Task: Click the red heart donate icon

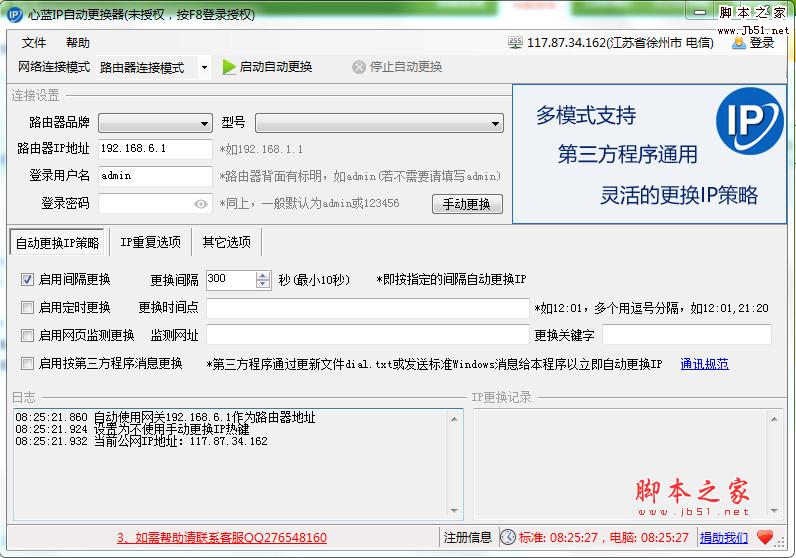Action: click(x=765, y=537)
